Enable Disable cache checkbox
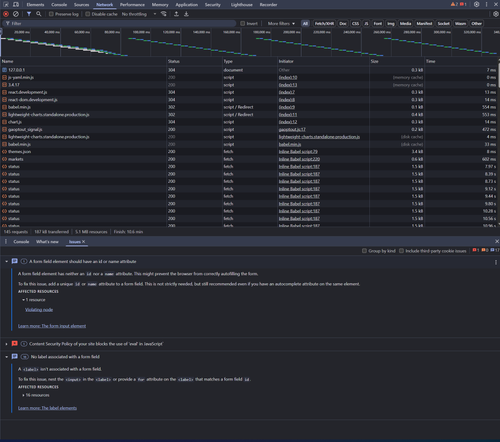The height and width of the screenshot is (442, 500). [x=88, y=14]
